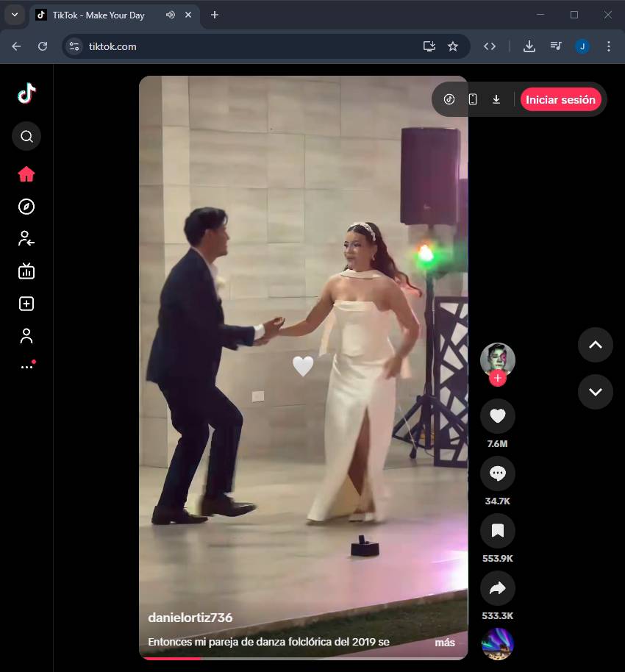Share the video using the arrow icon
Screen dimensions: 625x672
click(x=497, y=588)
